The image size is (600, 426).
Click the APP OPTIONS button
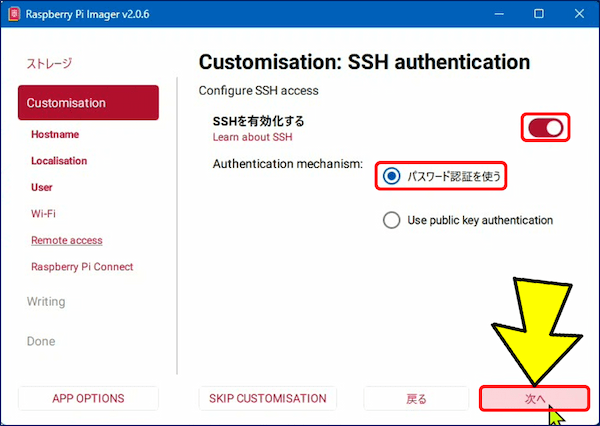coord(88,398)
